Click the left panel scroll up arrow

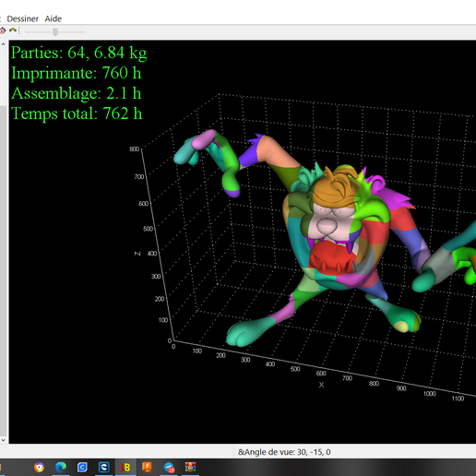point(3,44)
